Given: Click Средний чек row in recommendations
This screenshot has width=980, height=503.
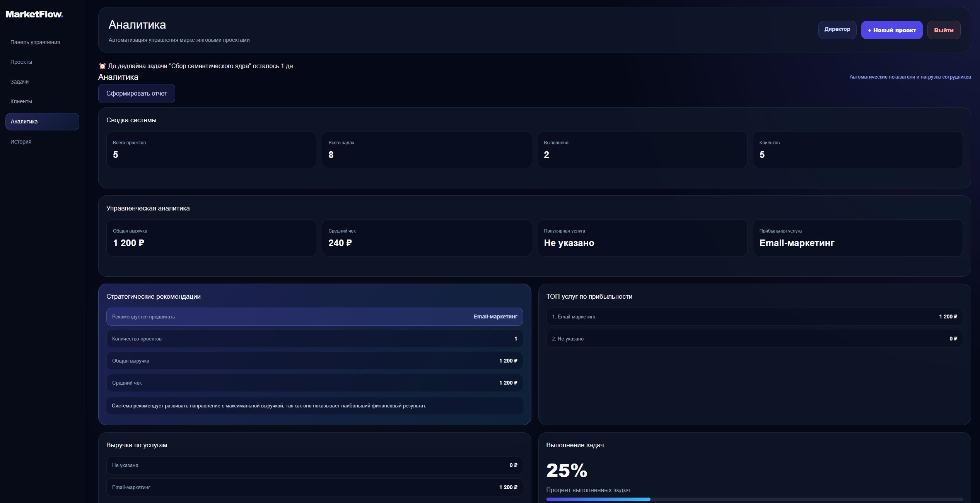Looking at the screenshot, I should pos(315,383).
